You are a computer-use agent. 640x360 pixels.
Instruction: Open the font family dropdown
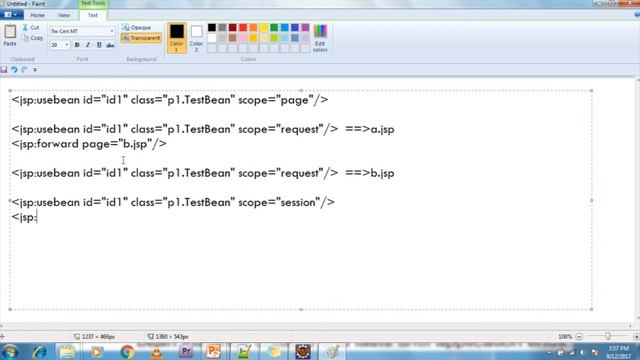[x=112, y=31]
